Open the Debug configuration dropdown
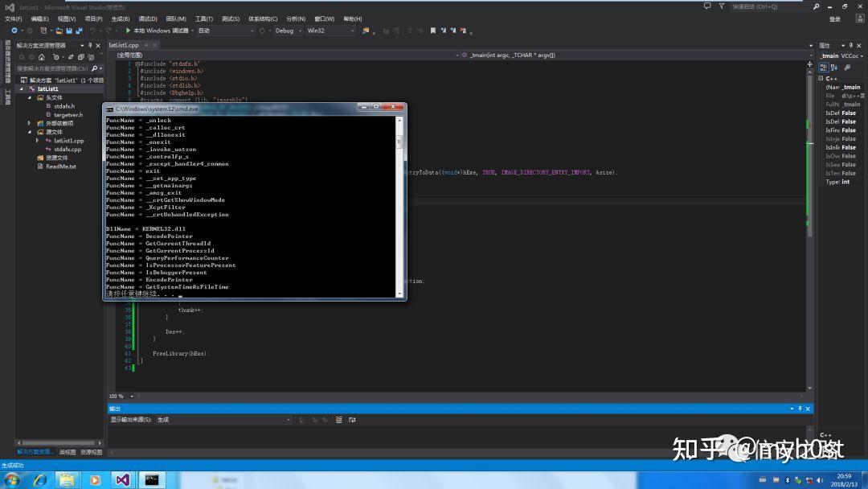The height and width of the screenshot is (489, 868). click(x=287, y=31)
